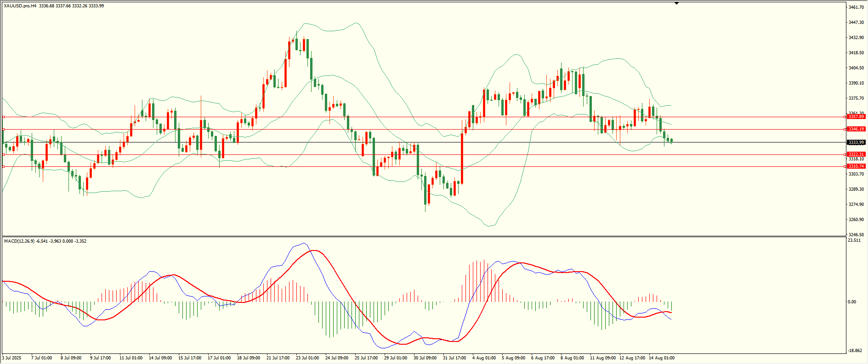Click the 11 Aug 09:00 time label
This screenshot has width=868, height=364.
tap(603, 358)
